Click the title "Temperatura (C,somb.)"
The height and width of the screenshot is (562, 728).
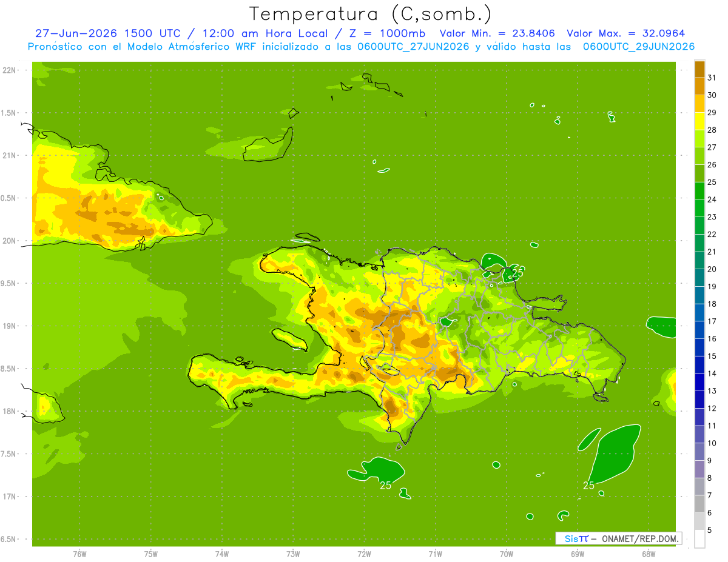tap(371, 14)
